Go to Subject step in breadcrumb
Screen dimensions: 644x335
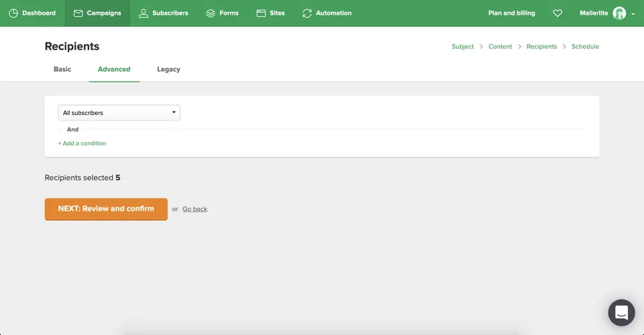[x=462, y=46]
